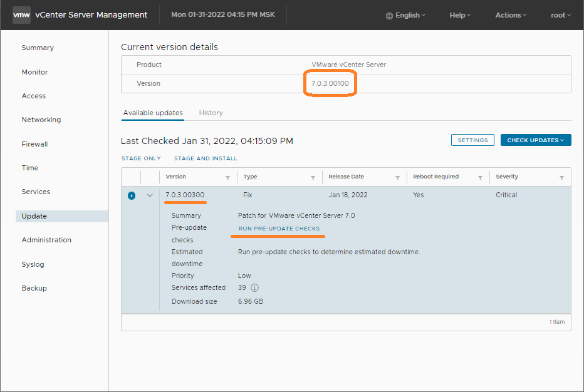Click the 6.96 GB download size value
This screenshot has height=392, width=584.
(250, 301)
